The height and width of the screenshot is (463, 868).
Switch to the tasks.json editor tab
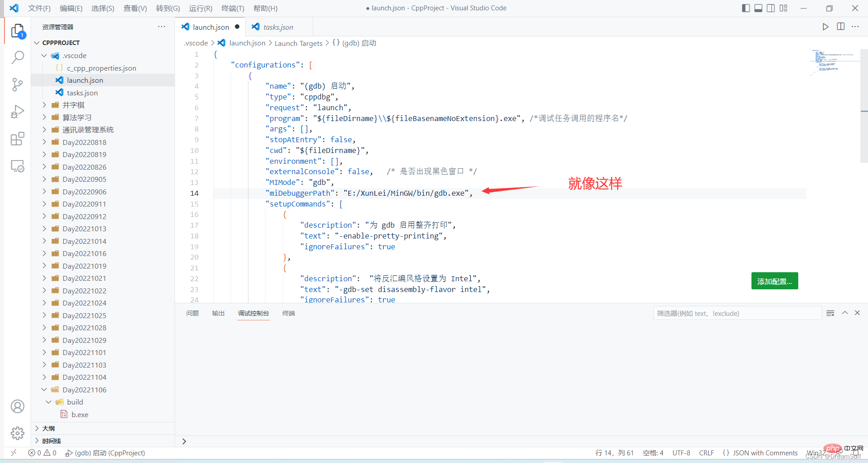pos(278,27)
